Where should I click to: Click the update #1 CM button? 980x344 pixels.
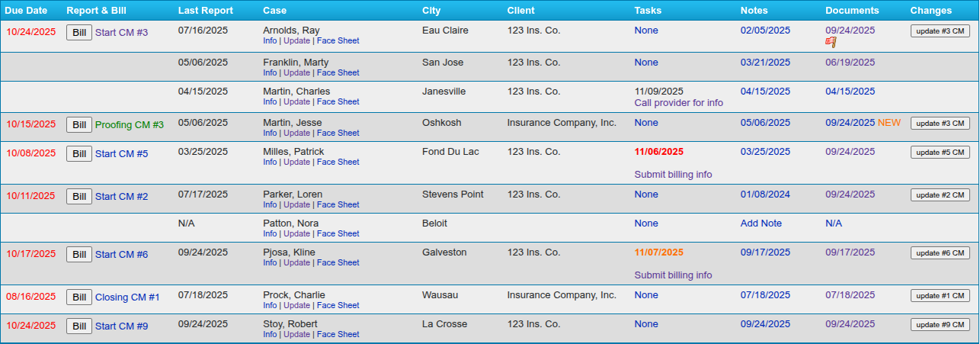coord(940,296)
